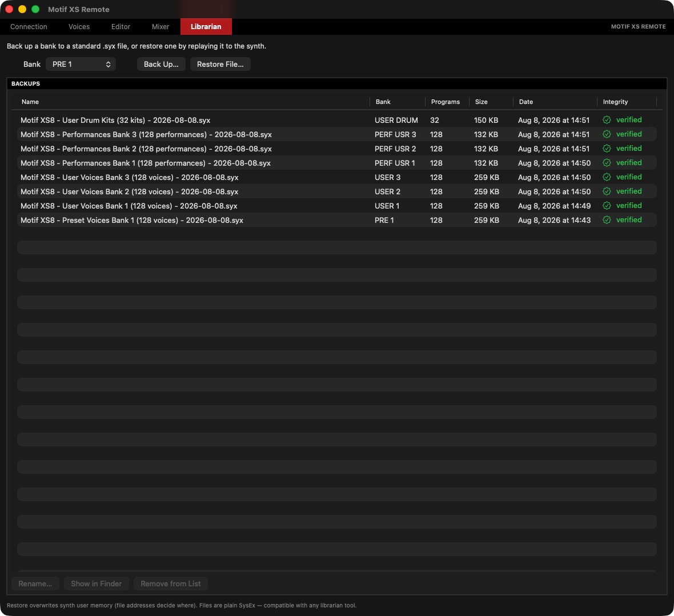Click the Restore File... button
Image resolution: width=674 pixels, height=616 pixels.
[220, 64]
